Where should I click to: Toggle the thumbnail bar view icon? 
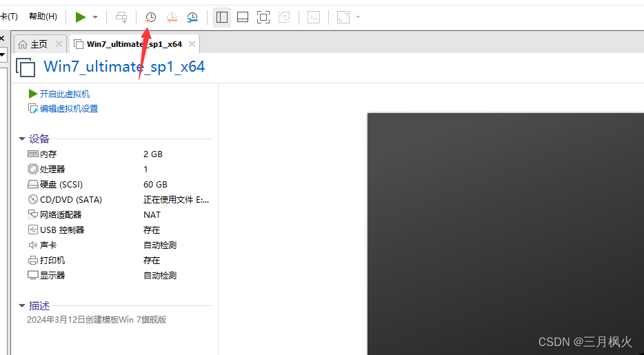pos(243,17)
